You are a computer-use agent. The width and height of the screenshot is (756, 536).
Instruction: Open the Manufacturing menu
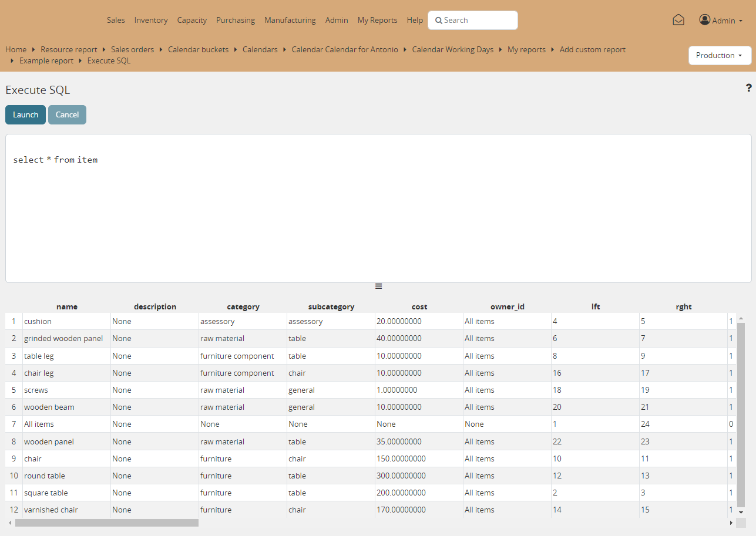click(x=290, y=20)
